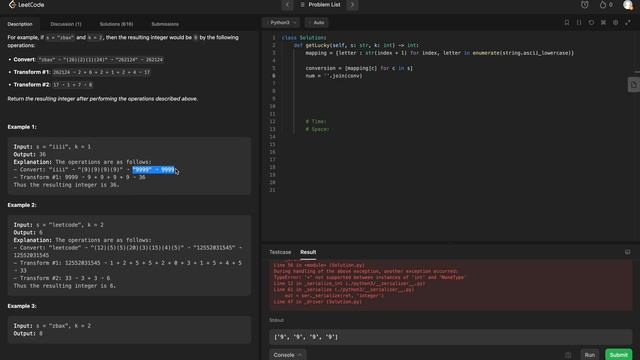The height and width of the screenshot is (360, 640).
Task: Click the highlighted '"9999" → 9999' text
Action: [153, 170]
